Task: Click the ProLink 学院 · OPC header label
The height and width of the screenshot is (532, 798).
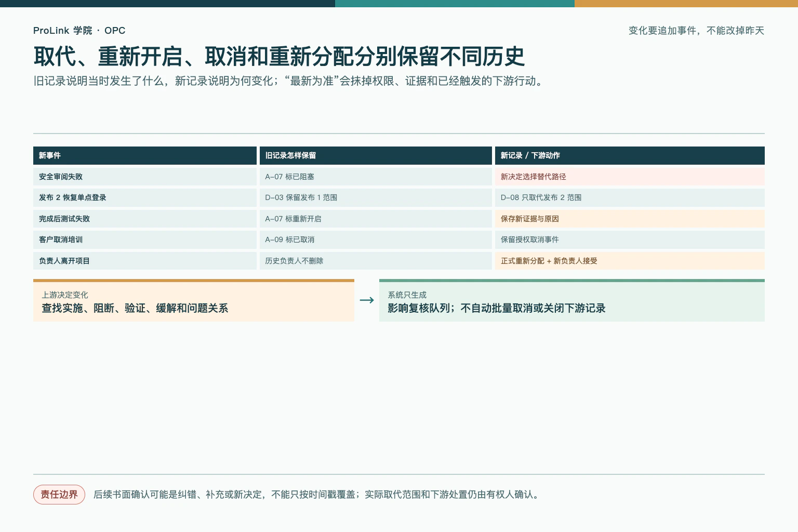Action: pos(79,31)
